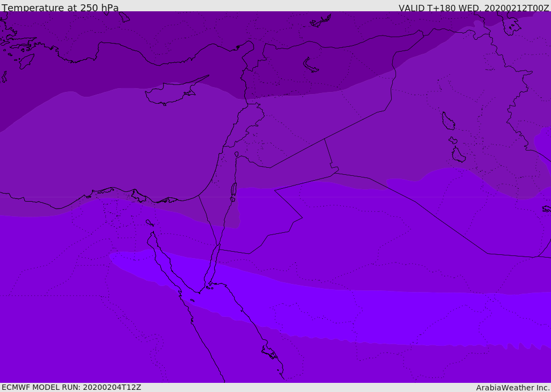This screenshot has height=392, width=551.
Task: Click the 'ECMWF MODEL RUN: 20200204T12Z' text
Action: (72, 387)
